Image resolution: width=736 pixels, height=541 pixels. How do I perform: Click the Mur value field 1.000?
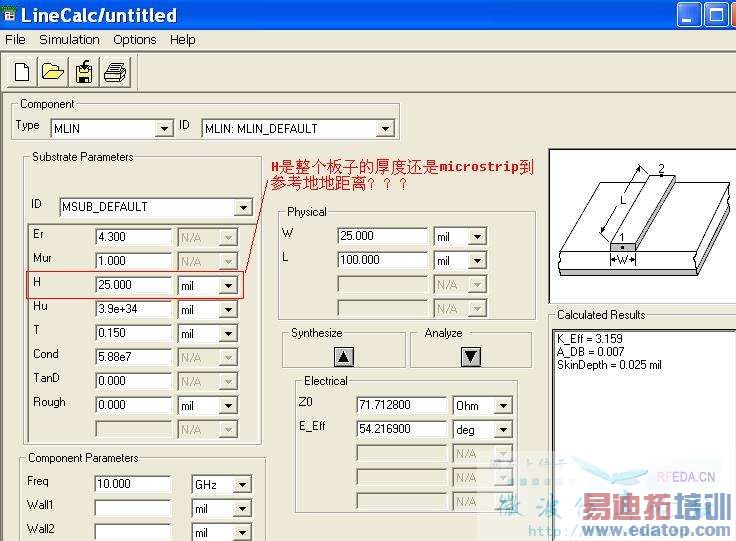(x=133, y=260)
